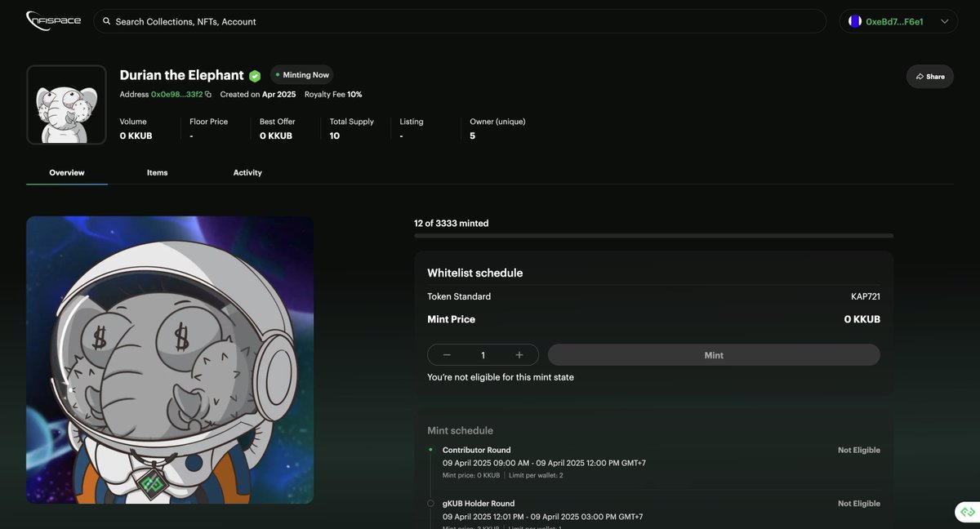This screenshot has width=980, height=529.
Task: Decrease mint quantity with minus button
Action: coord(447,355)
